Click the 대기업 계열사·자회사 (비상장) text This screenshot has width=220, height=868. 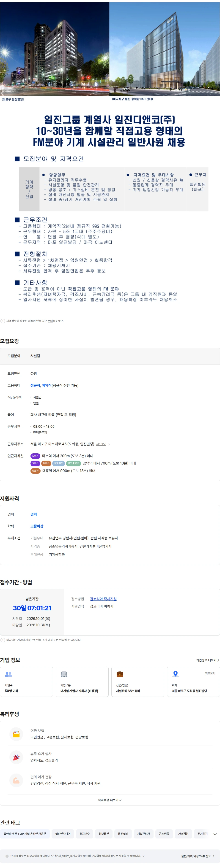[79, 691]
